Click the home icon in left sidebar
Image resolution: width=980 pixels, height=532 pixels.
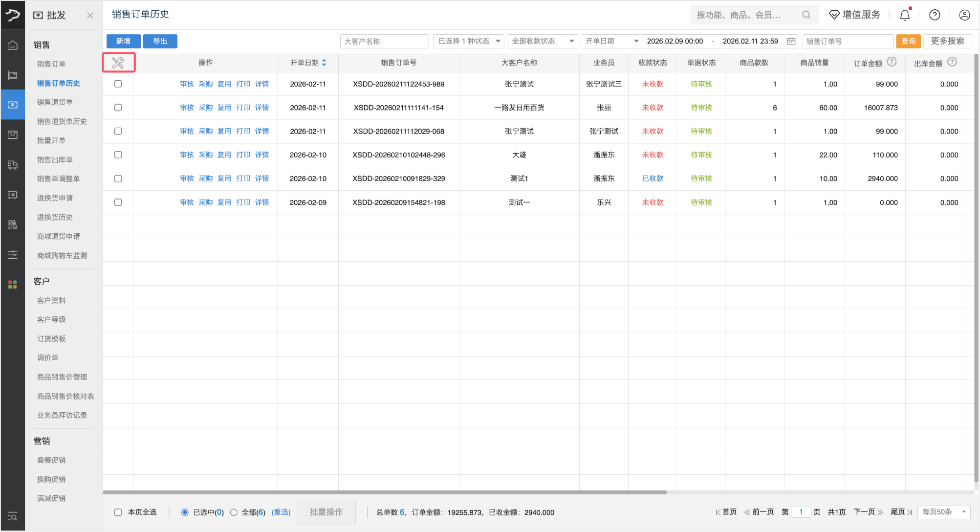point(13,45)
